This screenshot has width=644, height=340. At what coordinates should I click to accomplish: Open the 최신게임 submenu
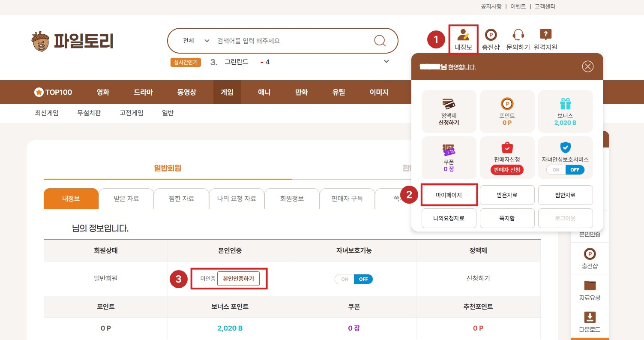(47, 113)
